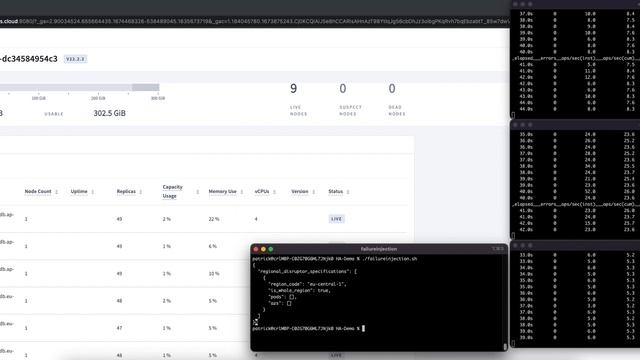640x360 pixels.
Task: Click the Status column header label
Action: point(336,191)
